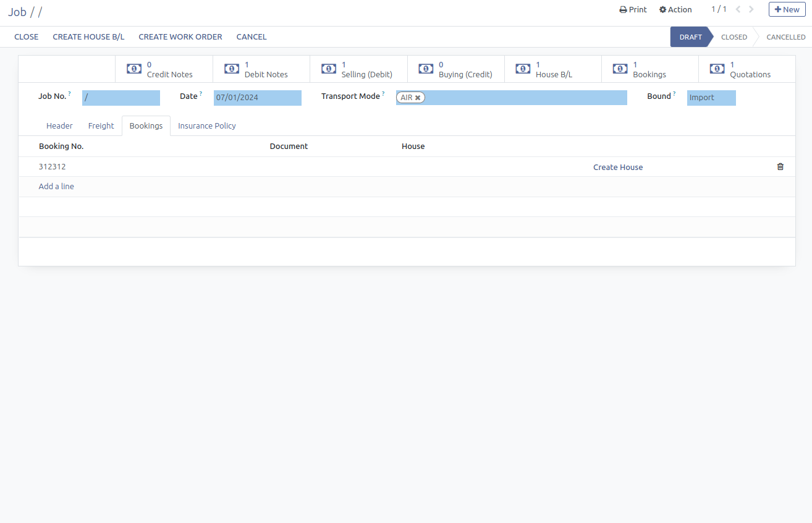Click the Date input field

click(x=257, y=98)
